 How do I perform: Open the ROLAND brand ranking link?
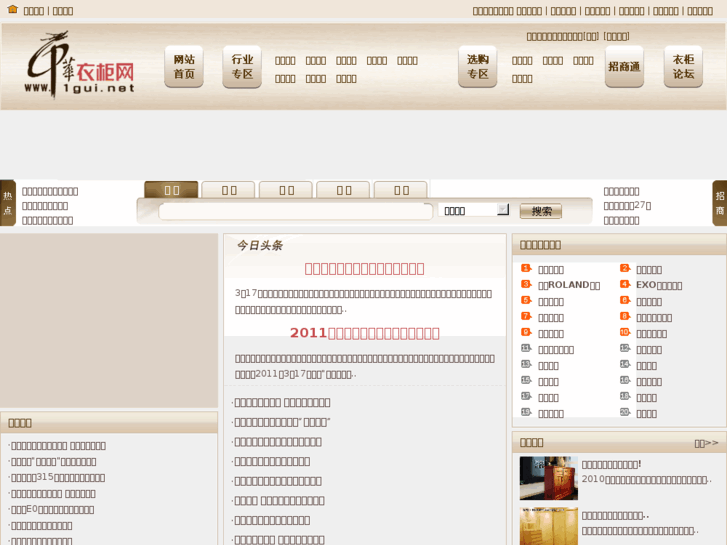(x=569, y=285)
